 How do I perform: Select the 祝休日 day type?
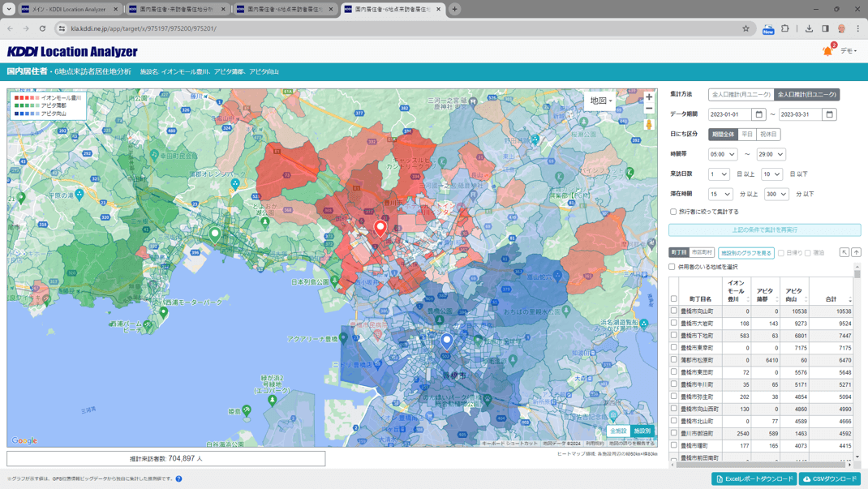767,135
